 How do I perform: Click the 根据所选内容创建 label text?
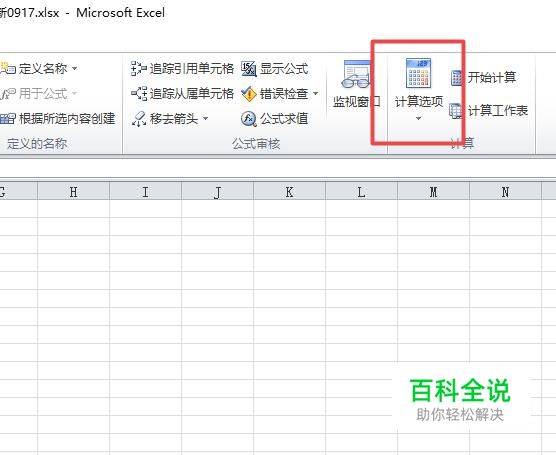click(67, 118)
